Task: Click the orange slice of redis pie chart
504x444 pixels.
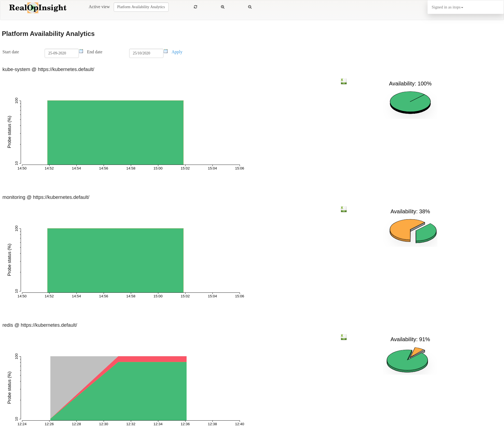Action: pyautogui.click(x=417, y=351)
